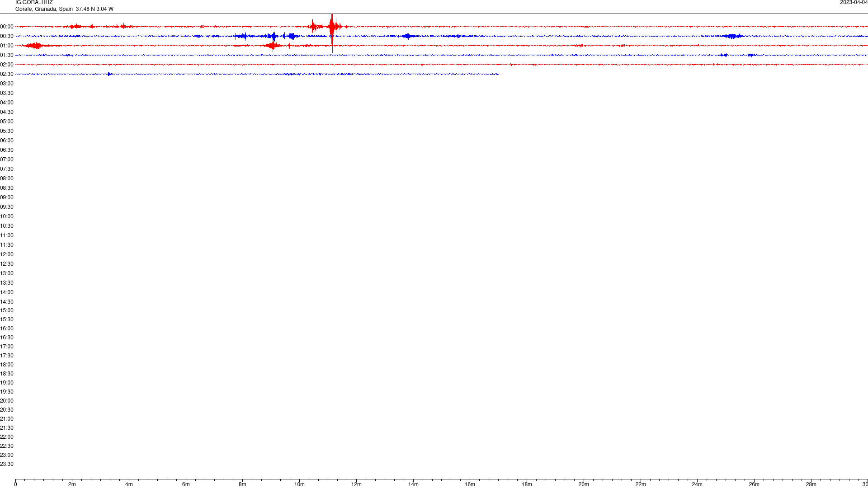Screen dimensions: 868x488
Task: Select the 20m axis tick label
Action: pos(584,484)
